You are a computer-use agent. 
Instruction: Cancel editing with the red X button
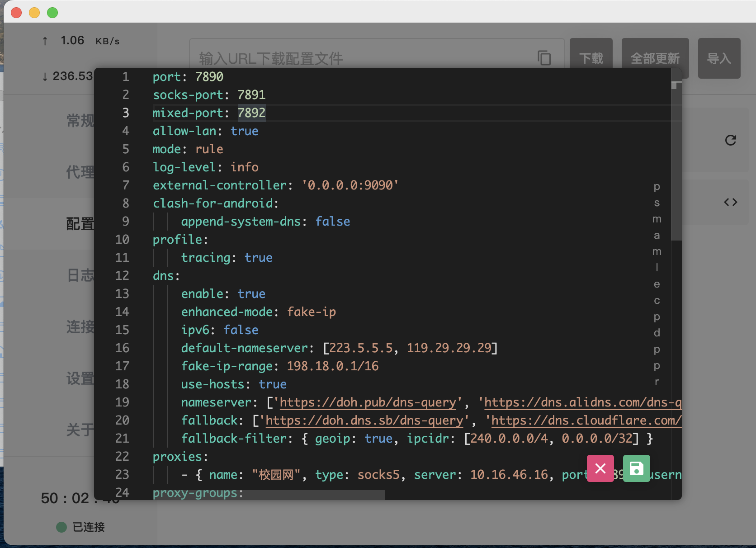600,468
